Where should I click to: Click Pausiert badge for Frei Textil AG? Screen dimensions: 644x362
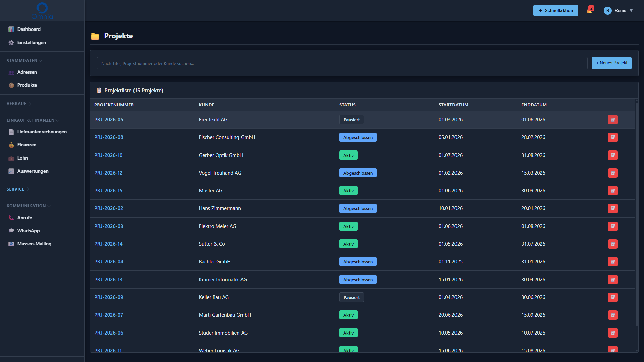click(x=351, y=120)
